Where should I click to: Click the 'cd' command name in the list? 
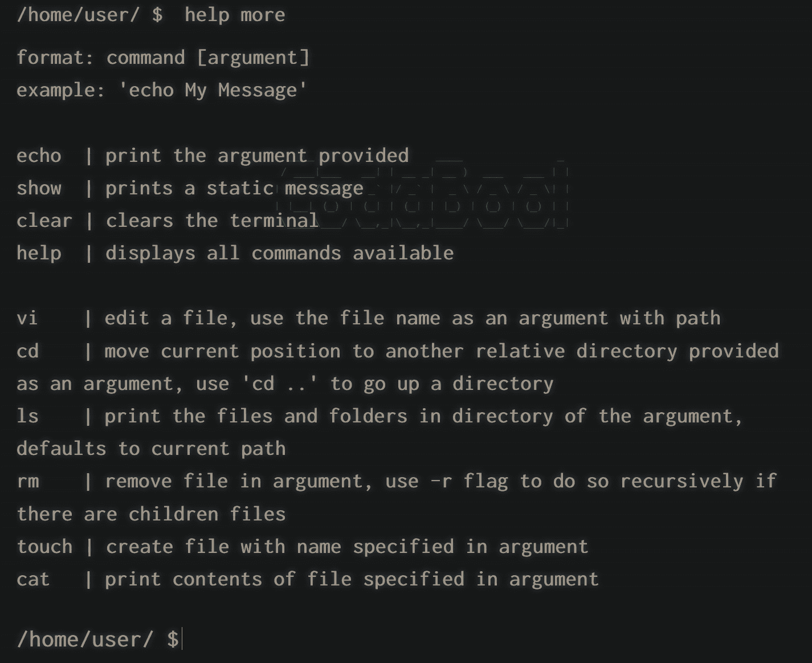(x=27, y=351)
